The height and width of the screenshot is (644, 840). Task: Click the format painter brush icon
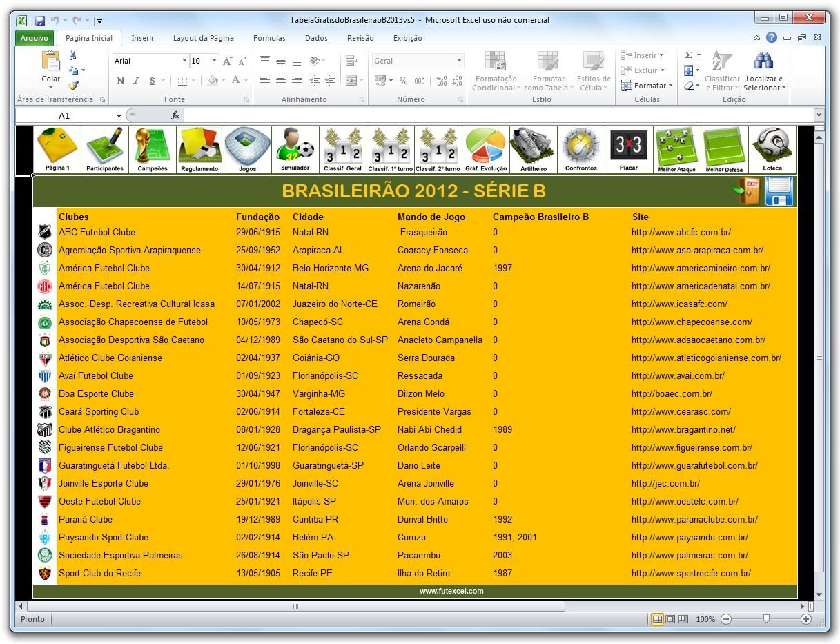(73, 86)
